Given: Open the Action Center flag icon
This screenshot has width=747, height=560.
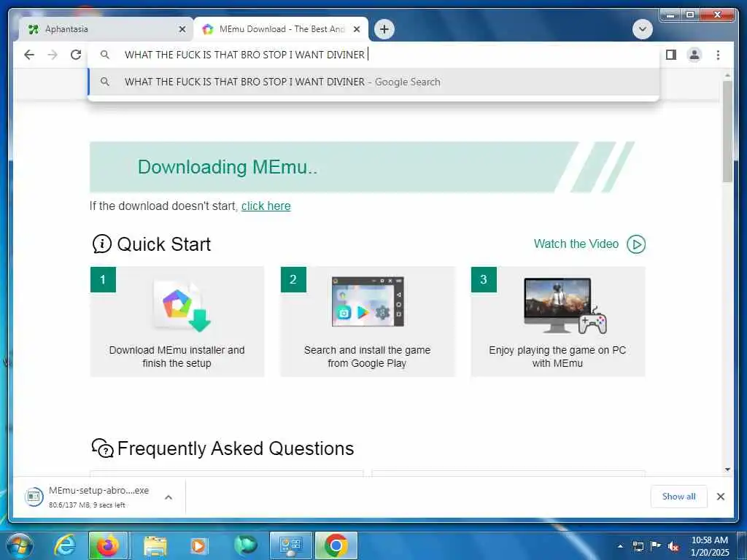Looking at the screenshot, I should click(x=656, y=545).
